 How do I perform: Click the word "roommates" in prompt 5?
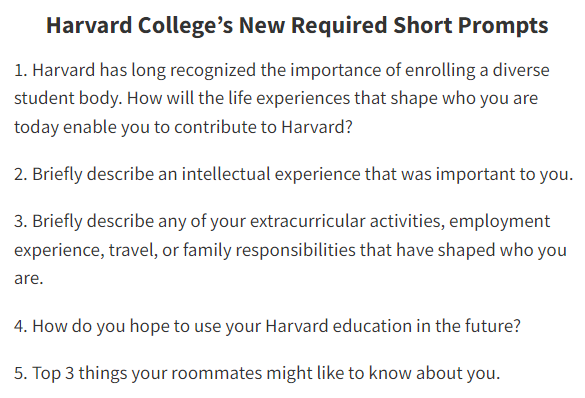pos(217,373)
